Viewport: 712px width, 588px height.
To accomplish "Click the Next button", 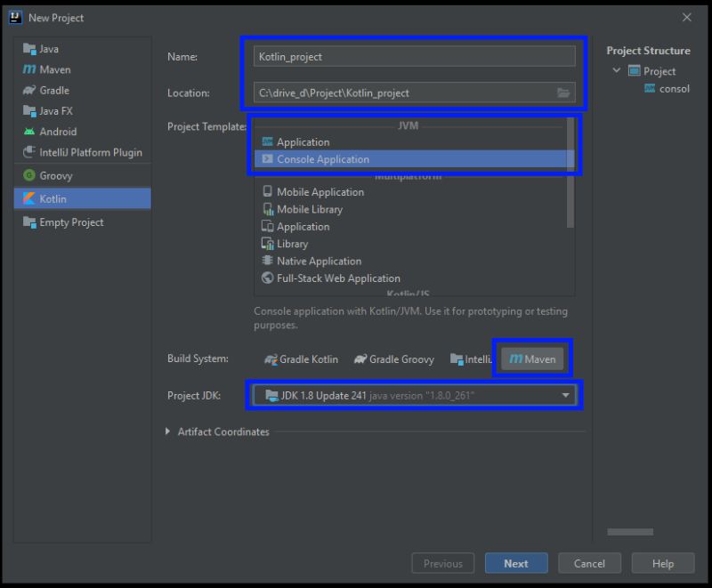I will click(x=516, y=563).
